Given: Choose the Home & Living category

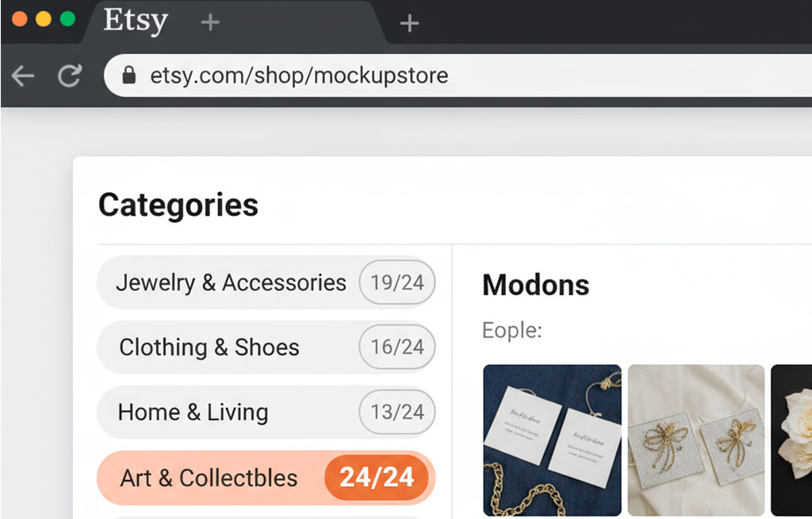Looking at the screenshot, I should [193, 413].
